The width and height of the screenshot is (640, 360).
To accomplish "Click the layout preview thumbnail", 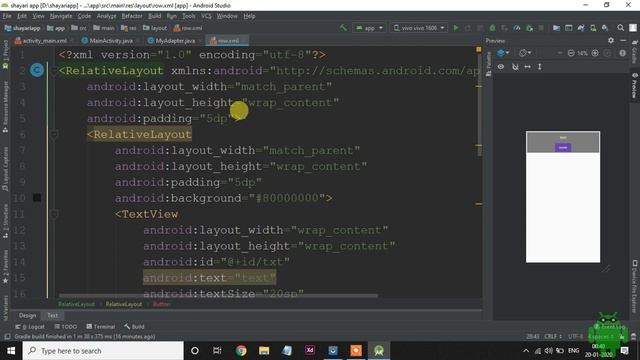I will [563, 197].
